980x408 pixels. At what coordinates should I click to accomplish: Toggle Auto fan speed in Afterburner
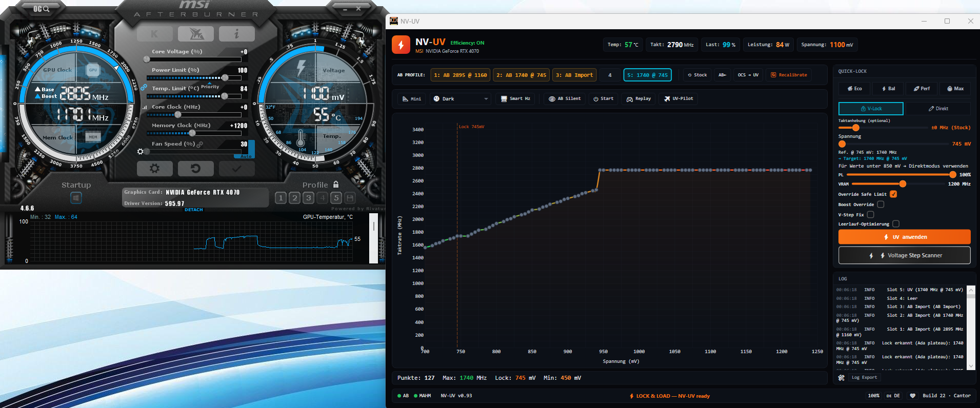tap(246, 156)
